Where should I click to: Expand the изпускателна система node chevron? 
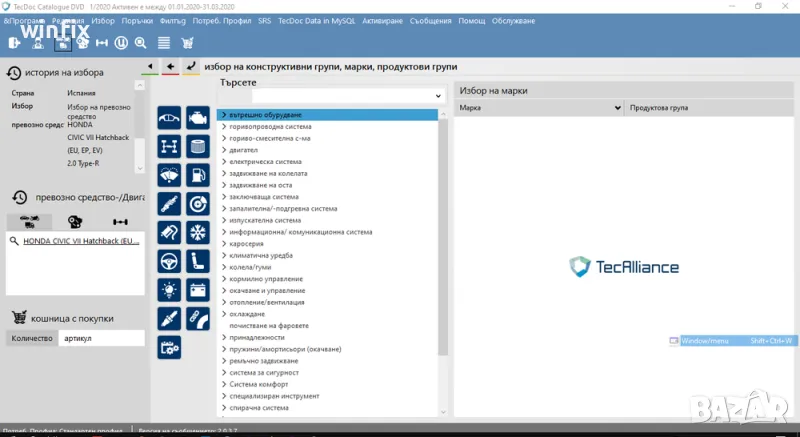(x=224, y=220)
